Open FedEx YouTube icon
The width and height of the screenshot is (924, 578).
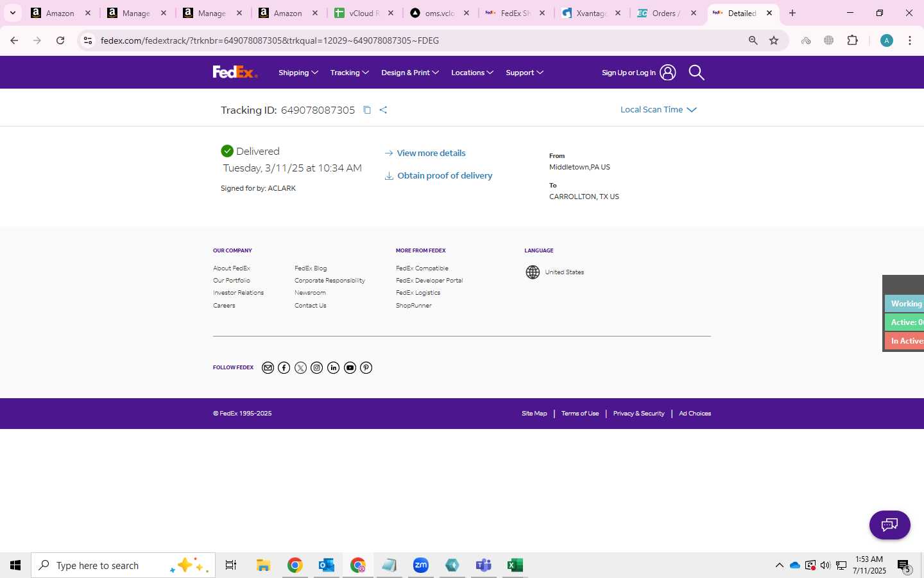(350, 368)
